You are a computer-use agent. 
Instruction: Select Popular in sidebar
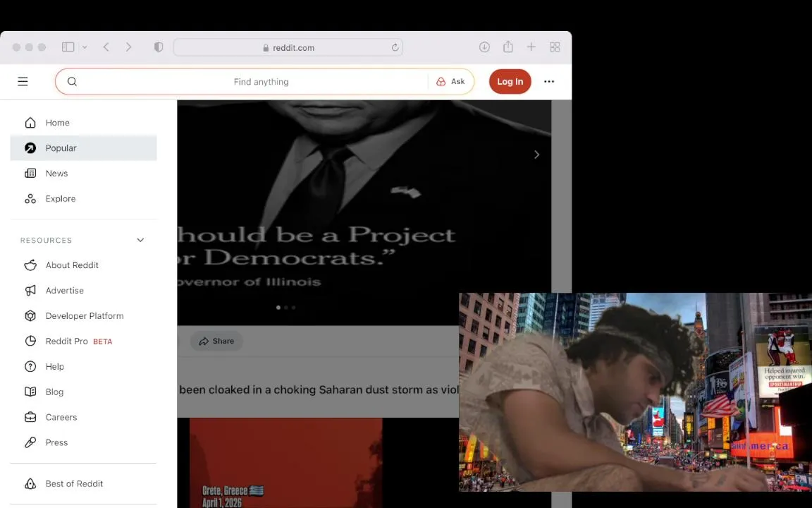tap(83, 148)
